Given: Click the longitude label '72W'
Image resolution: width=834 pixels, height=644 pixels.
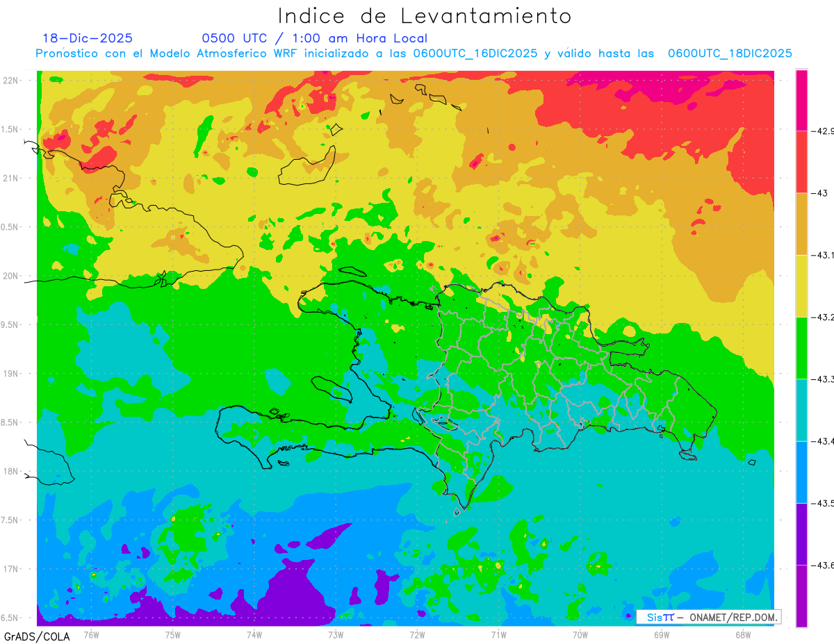Looking at the screenshot, I should pyautogui.click(x=417, y=635).
